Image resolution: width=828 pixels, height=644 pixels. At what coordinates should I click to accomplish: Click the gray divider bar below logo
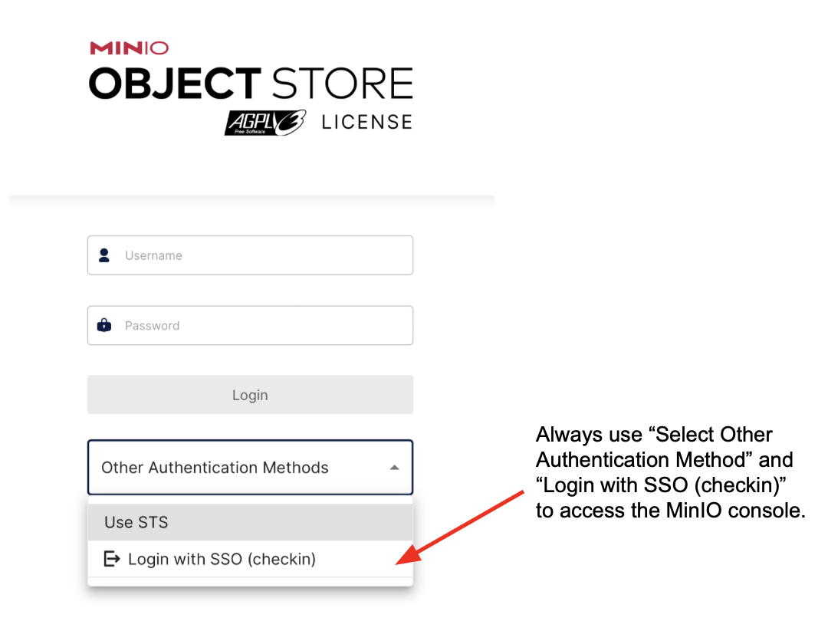[x=251, y=200]
